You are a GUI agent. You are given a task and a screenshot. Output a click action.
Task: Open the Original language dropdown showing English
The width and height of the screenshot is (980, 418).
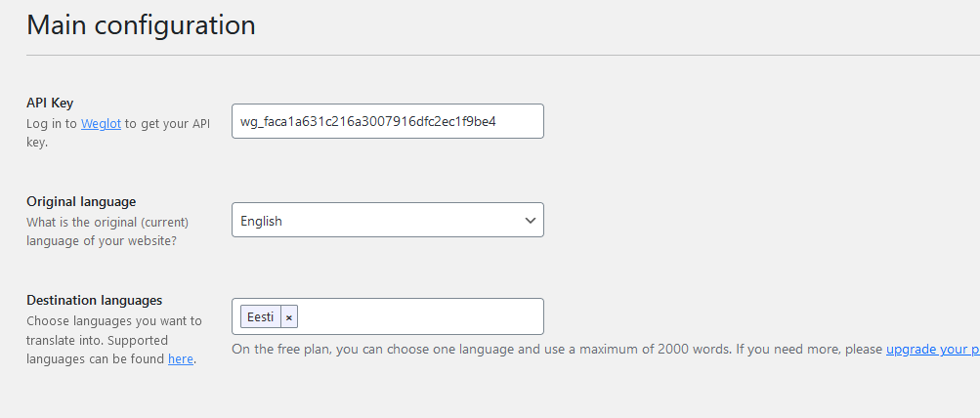point(388,220)
